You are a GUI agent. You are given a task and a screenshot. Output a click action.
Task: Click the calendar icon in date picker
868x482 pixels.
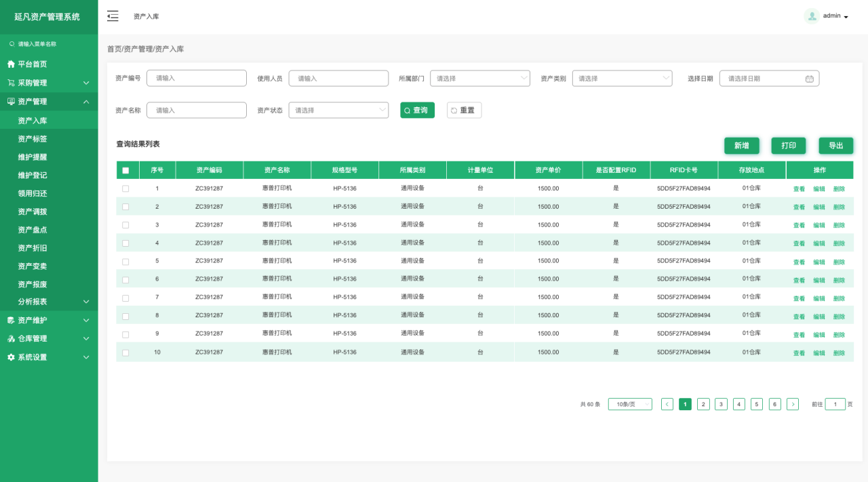click(809, 79)
